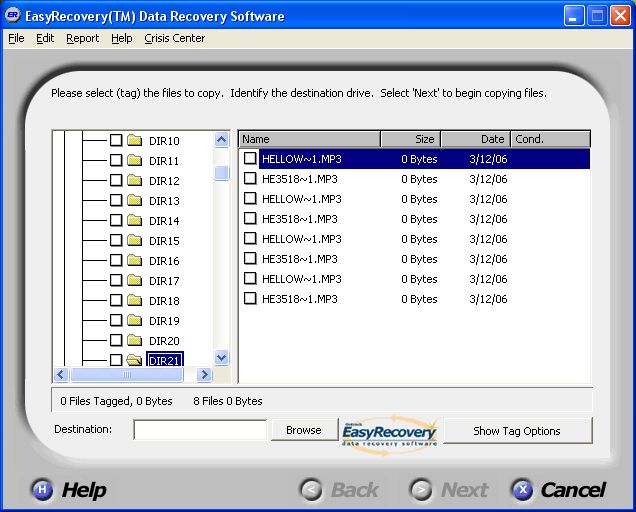
Task: Click the DIR17 folder icon
Action: click(134, 280)
